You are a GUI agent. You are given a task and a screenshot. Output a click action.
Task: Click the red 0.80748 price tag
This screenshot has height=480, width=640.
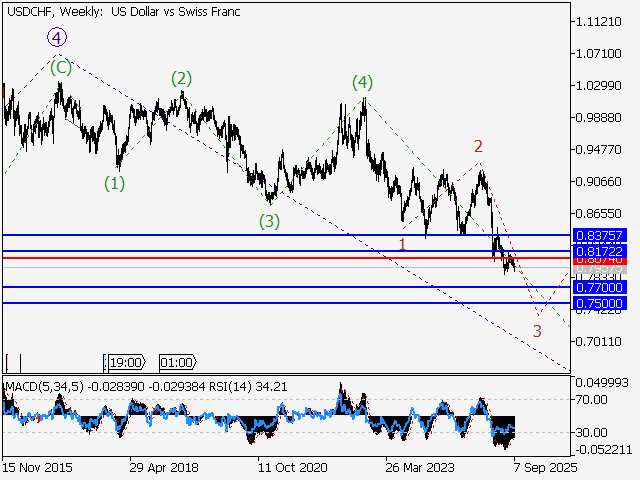click(600, 259)
